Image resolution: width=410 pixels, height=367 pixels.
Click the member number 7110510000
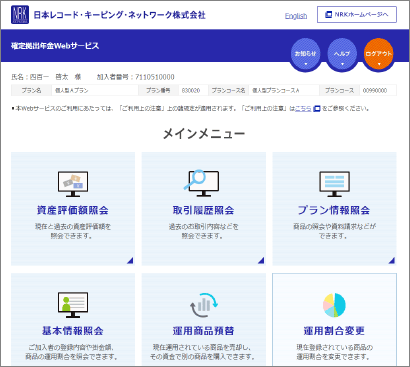pyautogui.click(x=155, y=77)
